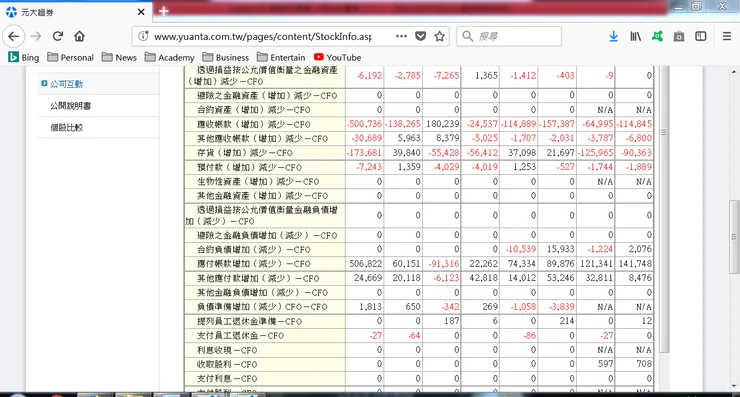Click the inner table vertical scrollbar
The image size is (740, 397).
tap(664, 209)
